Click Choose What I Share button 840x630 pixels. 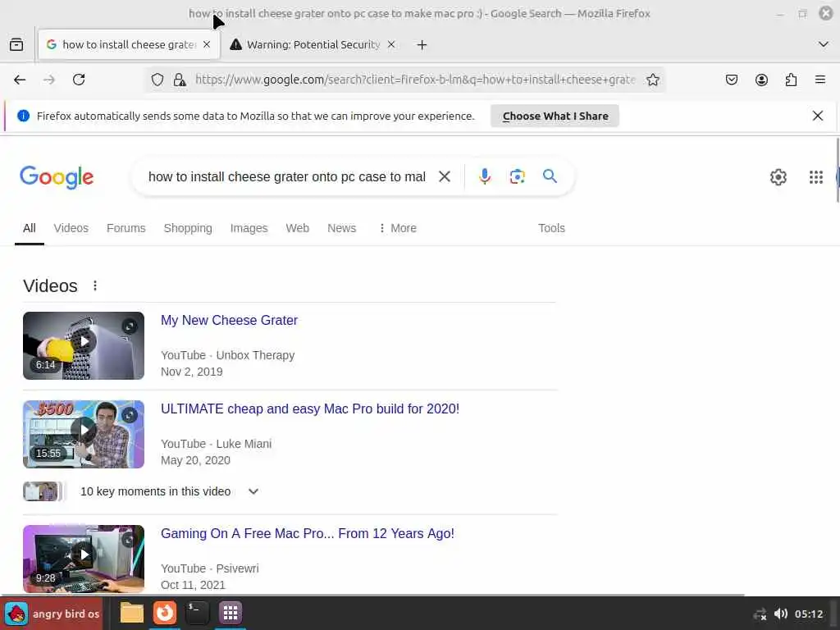coord(555,116)
